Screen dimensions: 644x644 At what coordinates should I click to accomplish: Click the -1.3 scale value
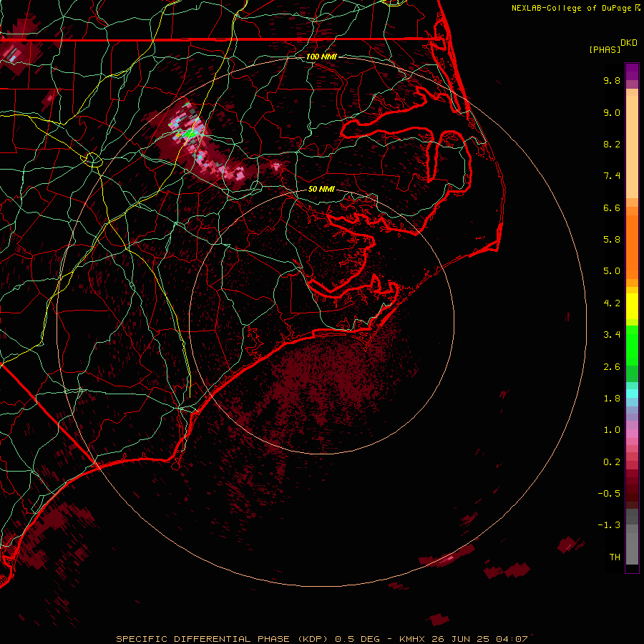609,525
